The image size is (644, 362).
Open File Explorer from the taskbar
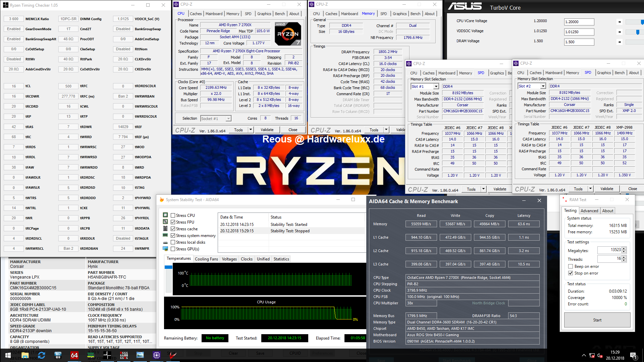pyautogui.click(x=25, y=355)
